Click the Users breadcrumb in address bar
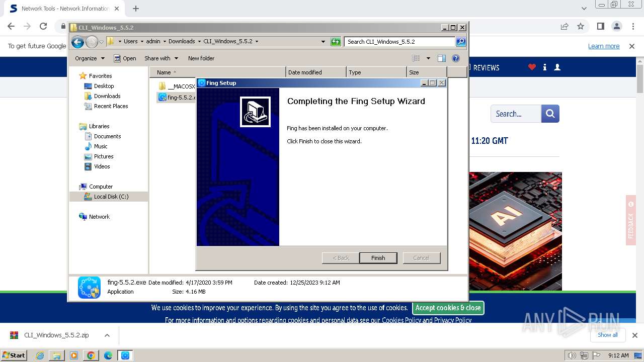This screenshot has width=644, height=362. click(x=130, y=42)
